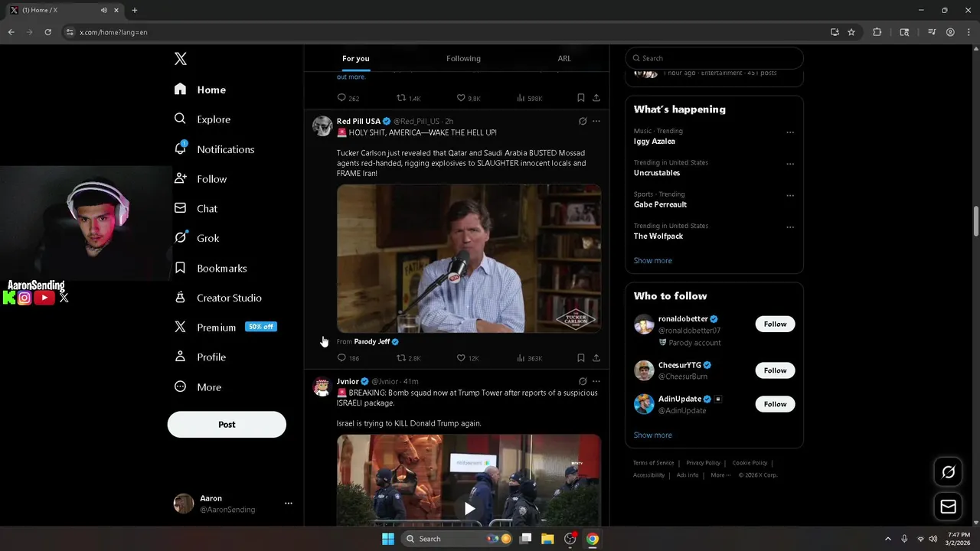Open Profile from the sidebar
Viewport: 980px width, 551px height.
click(199, 357)
